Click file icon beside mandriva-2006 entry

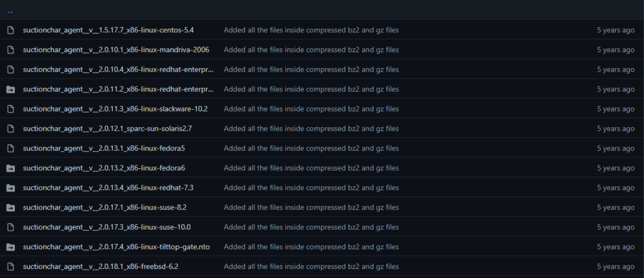[x=11, y=50]
